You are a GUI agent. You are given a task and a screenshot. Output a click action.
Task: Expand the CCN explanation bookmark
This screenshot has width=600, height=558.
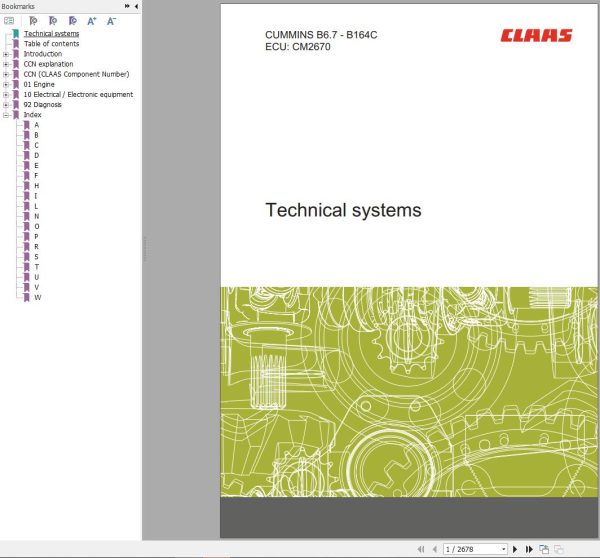coord(6,64)
